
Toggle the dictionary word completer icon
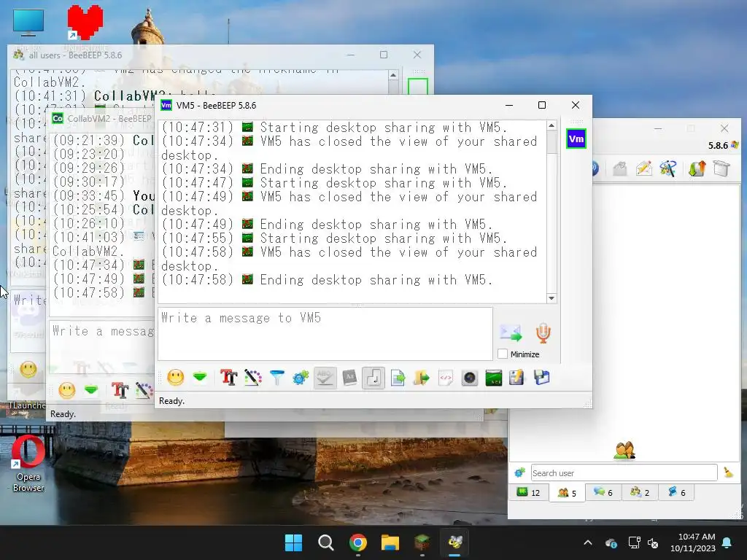point(349,378)
